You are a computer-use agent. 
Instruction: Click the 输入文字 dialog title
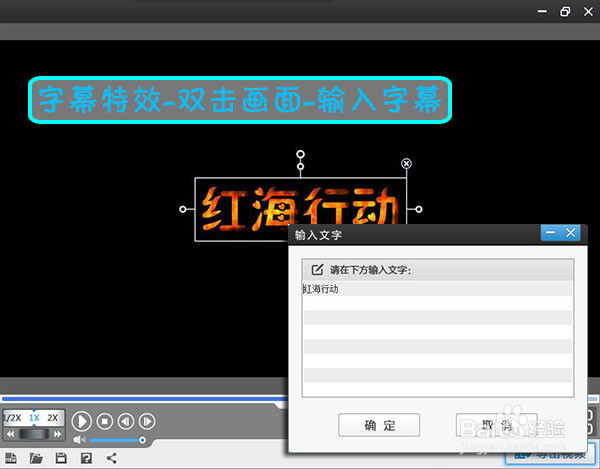click(318, 235)
